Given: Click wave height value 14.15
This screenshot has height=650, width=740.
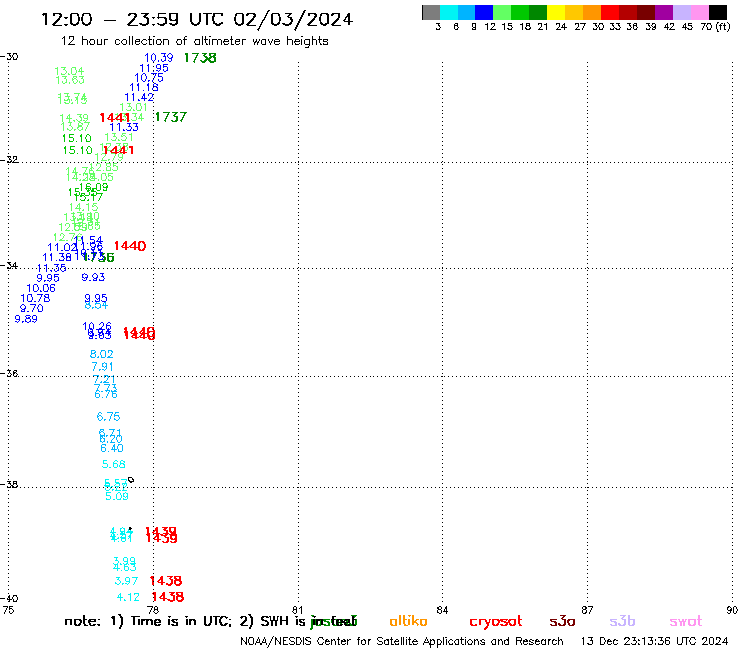Looking at the screenshot, I should click(x=84, y=207).
